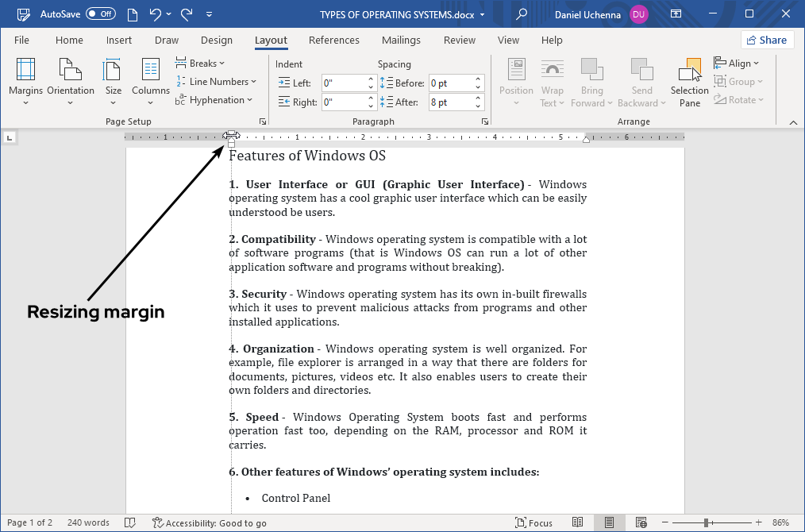Expand the Breaks dropdown
The height and width of the screenshot is (532, 805).
click(x=201, y=63)
